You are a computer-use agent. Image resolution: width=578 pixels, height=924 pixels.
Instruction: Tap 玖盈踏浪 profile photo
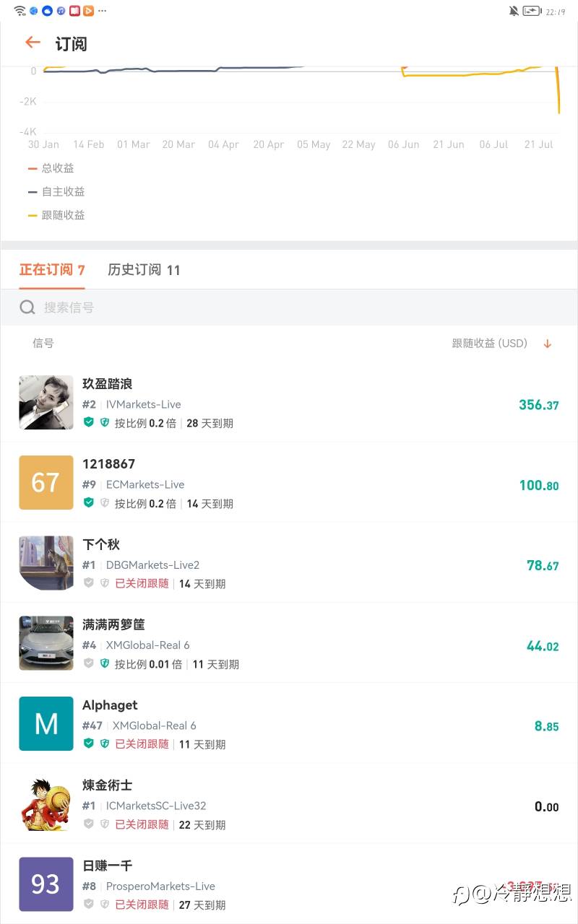pyautogui.click(x=46, y=402)
